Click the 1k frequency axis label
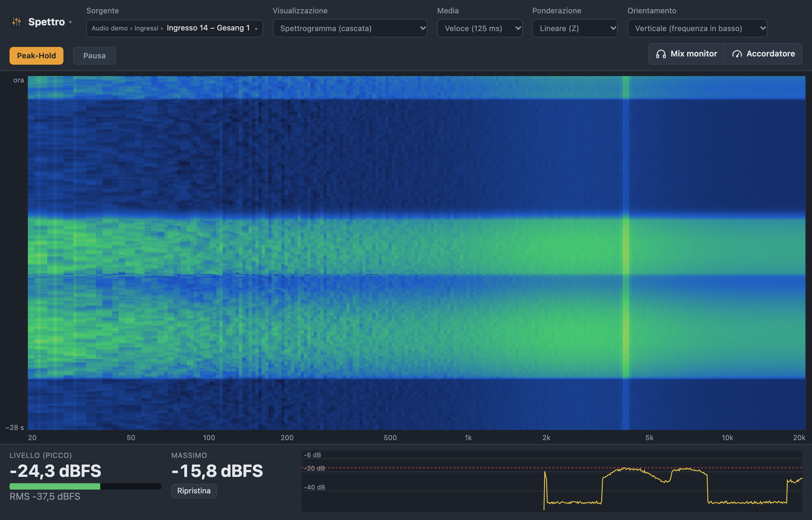Image resolution: width=812 pixels, height=520 pixels. click(x=468, y=438)
